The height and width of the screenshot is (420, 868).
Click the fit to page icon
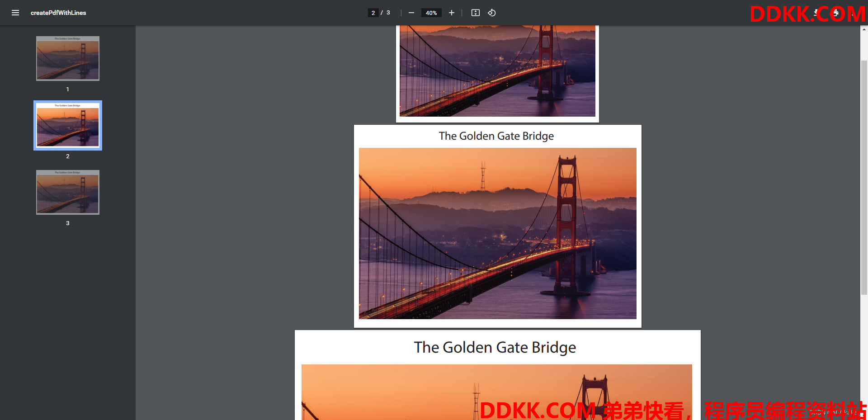click(476, 13)
